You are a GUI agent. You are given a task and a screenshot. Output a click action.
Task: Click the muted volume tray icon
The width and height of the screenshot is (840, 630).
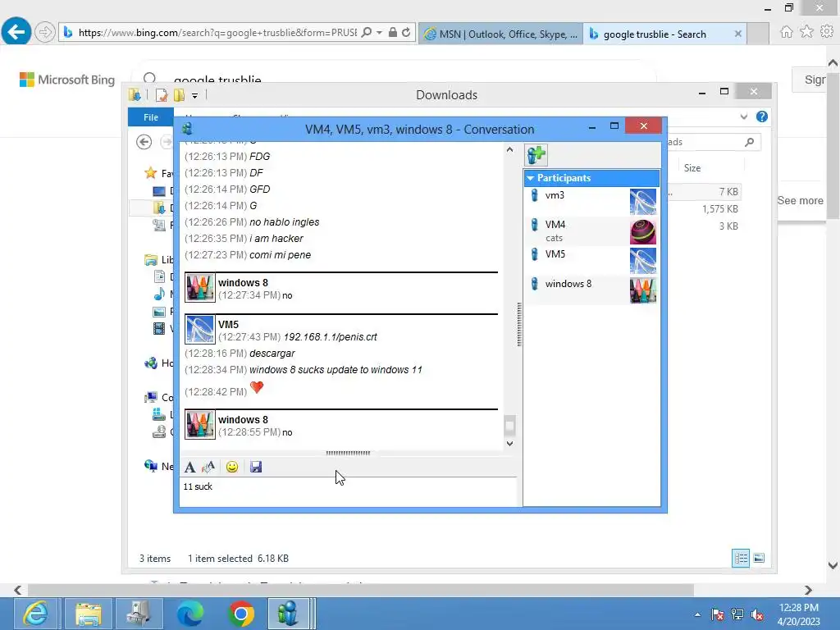coord(757,614)
